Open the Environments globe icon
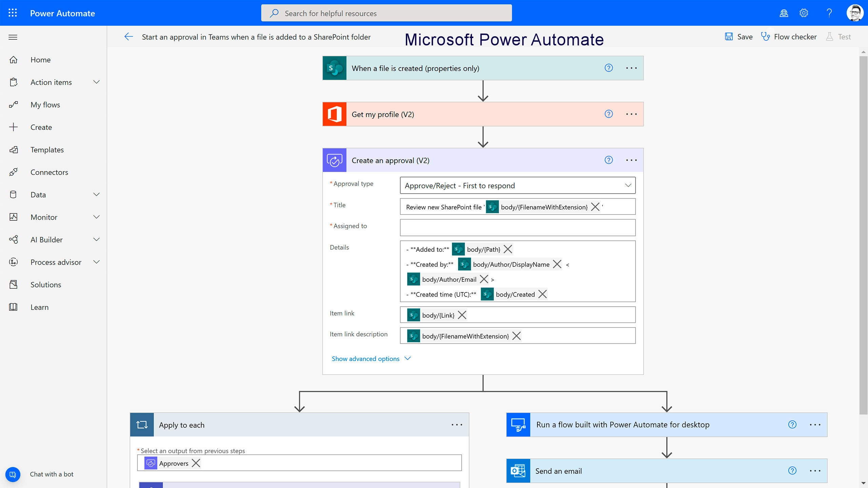The height and width of the screenshot is (488, 868). click(784, 13)
